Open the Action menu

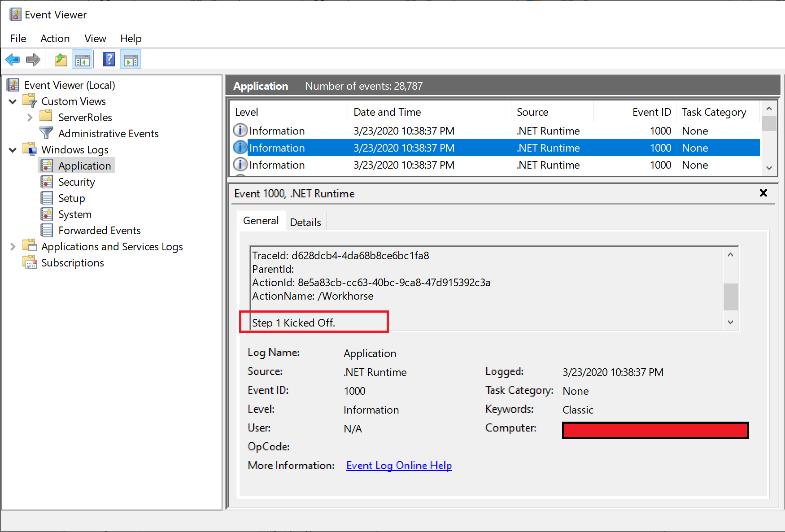pyautogui.click(x=55, y=39)
